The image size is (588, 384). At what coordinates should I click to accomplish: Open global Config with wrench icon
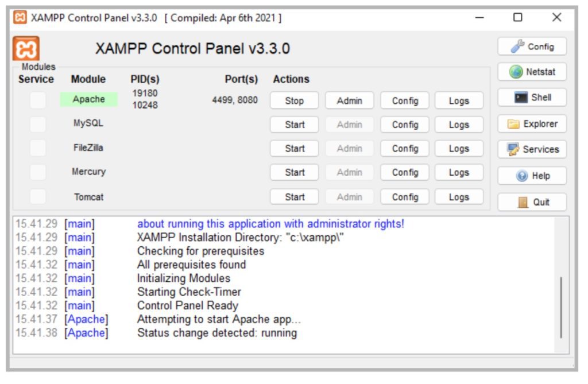coord(532,46)
